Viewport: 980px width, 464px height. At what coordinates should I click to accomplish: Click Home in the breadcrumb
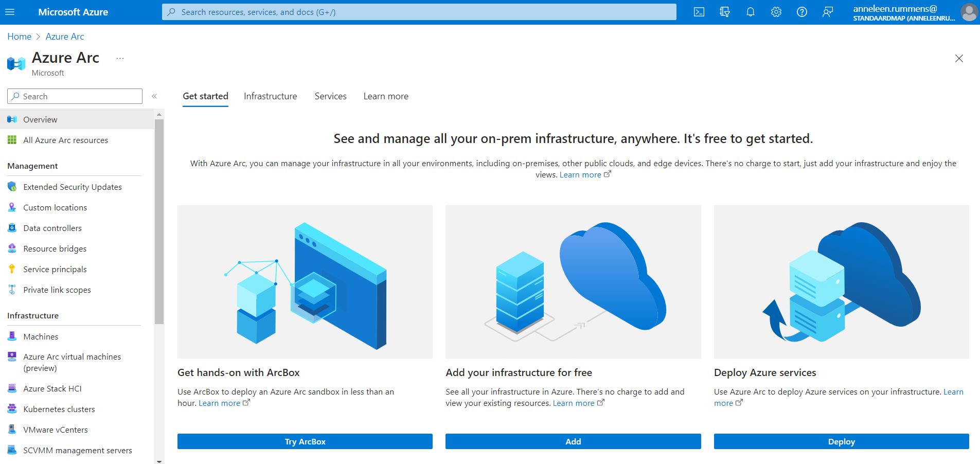[x=20, y=37]
